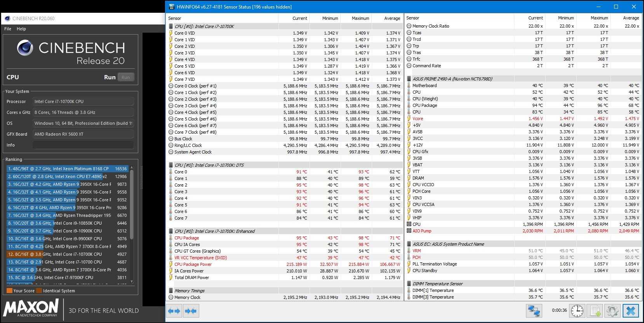Viewport: 644px width, 323px height.
Task: Click the blue X close sensors icon
Action: (x=631, y=311)
